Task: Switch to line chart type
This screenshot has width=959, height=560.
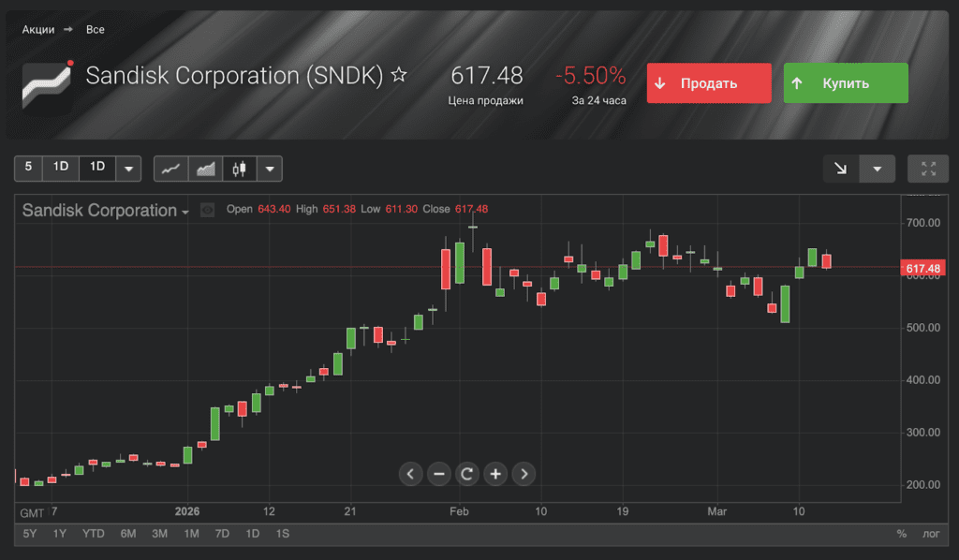Action: click(x=170, y=169)
